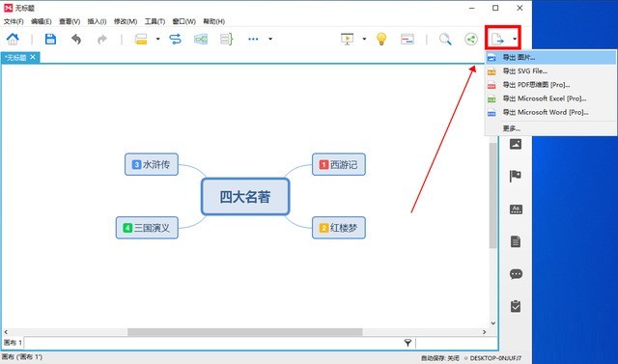
Task: Click the filter funnel icon
Action: coord(407,343)
